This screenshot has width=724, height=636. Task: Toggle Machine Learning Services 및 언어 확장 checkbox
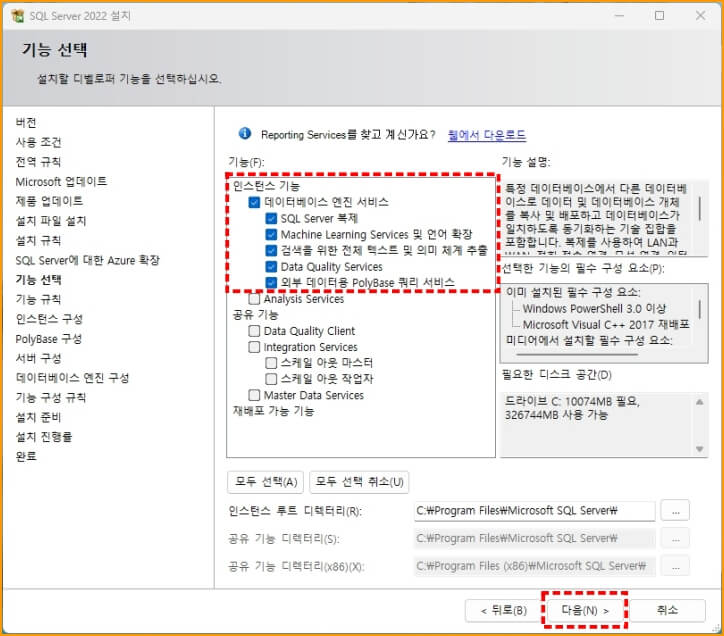[271, 235]
